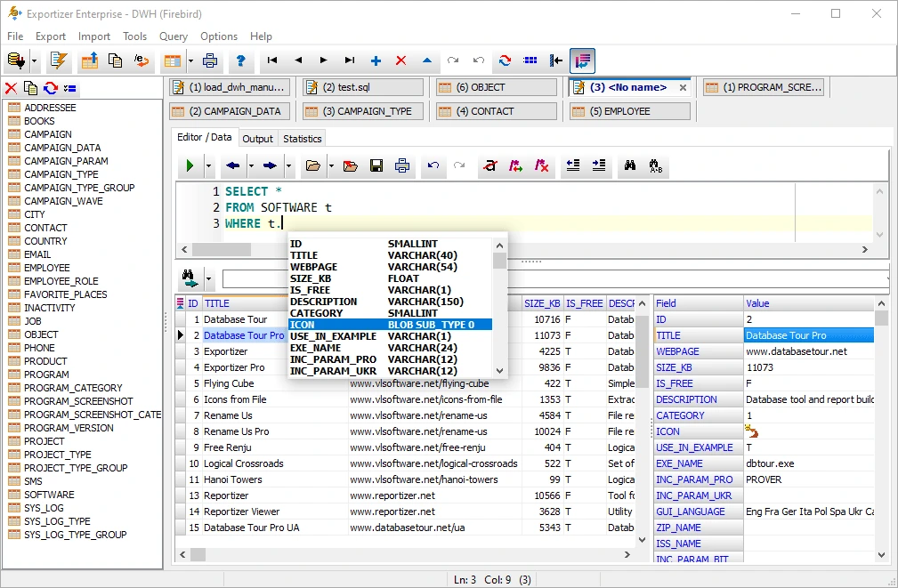Switch to the (6) OBJECT window tab
The height and width of the screenshot is (588, 898).
[497, 87]
